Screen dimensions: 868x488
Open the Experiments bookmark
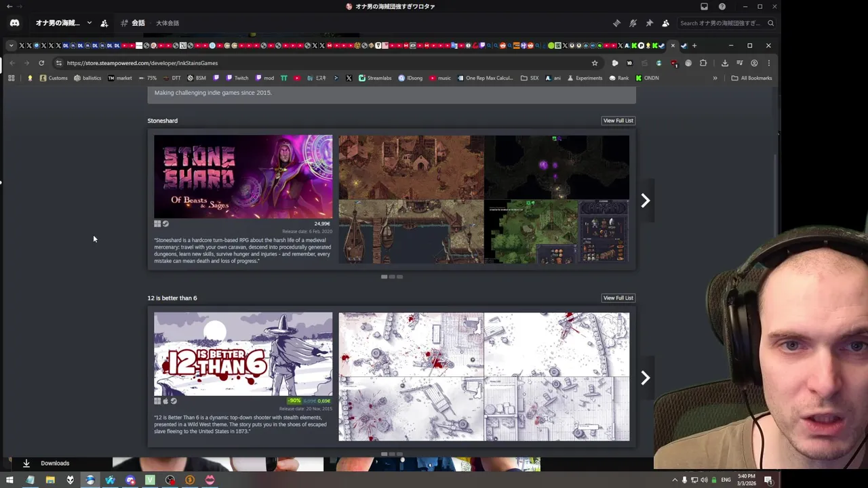585,78
